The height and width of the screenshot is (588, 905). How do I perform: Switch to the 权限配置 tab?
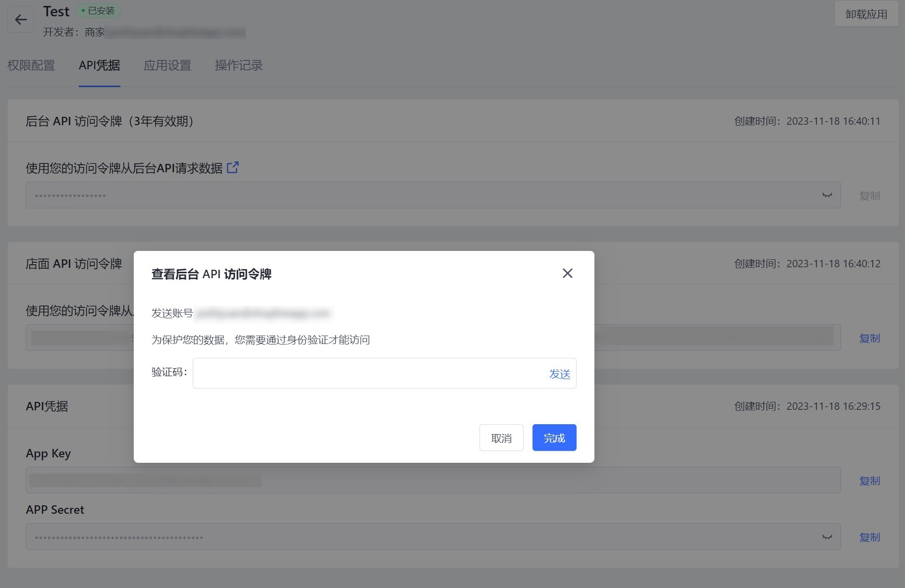pyautogui.click(x=31, y=65)
